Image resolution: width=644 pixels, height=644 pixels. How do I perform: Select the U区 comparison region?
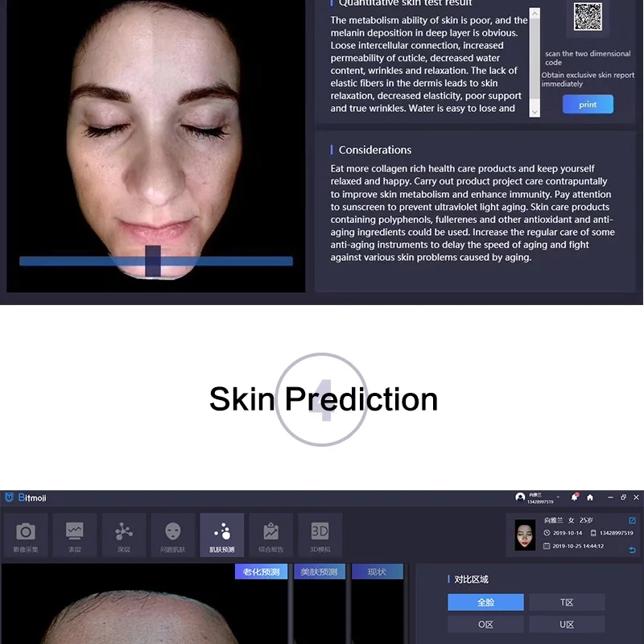(x=567, y=625)
